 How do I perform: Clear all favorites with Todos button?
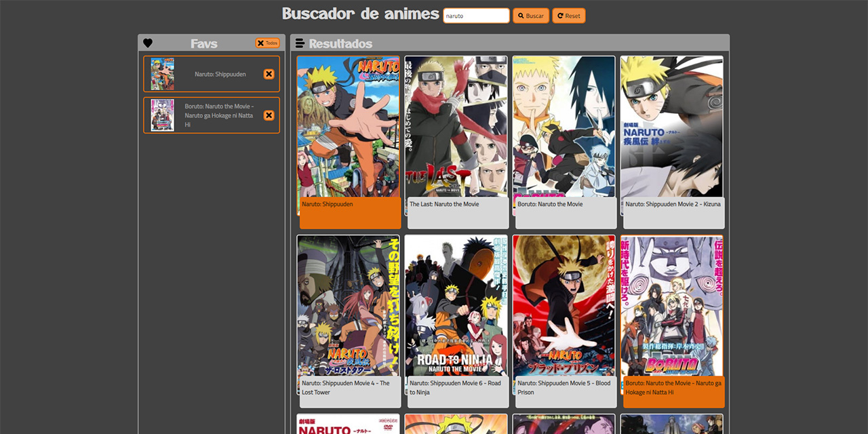pos(267,43)
